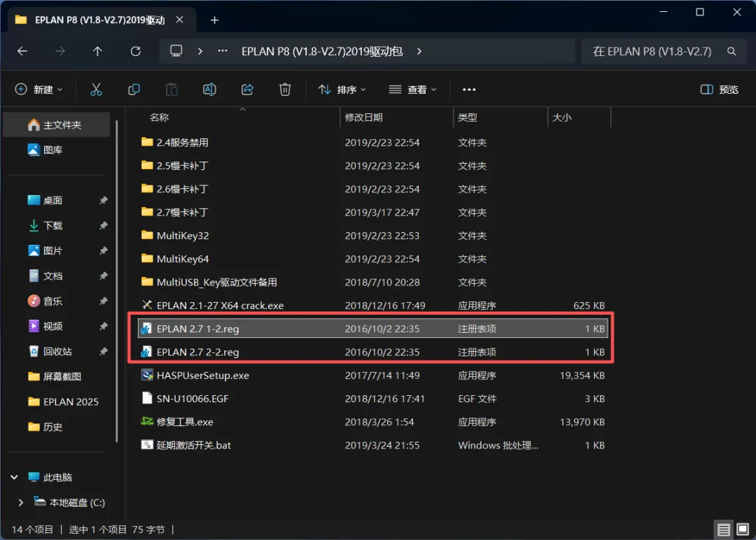Click the Rename icon
Image resolution: width=756 pixels, height=540 pixels.
click(x=209, y=90)
